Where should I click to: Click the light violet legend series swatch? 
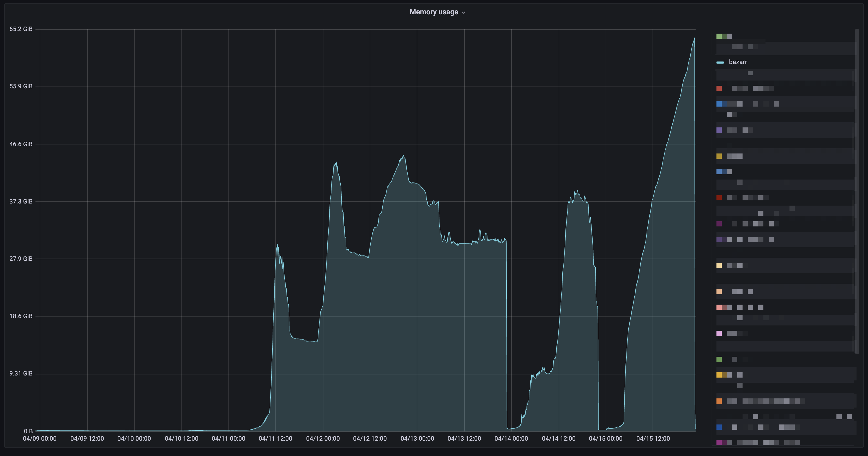tap(719, 333)
